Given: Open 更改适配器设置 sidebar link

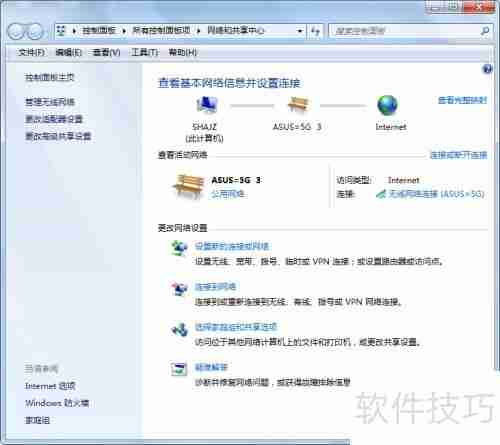Looking at the screenshot, I should point(54,119).
